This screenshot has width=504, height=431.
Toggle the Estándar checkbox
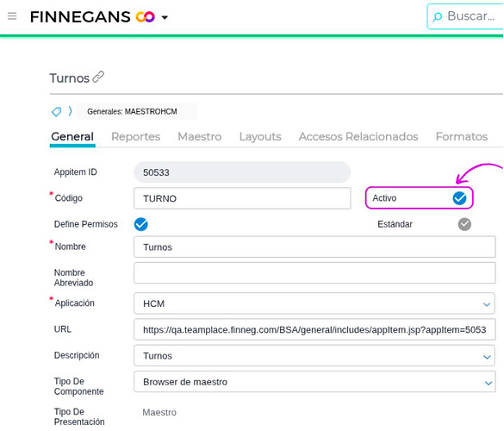click(x=464, y=224)
